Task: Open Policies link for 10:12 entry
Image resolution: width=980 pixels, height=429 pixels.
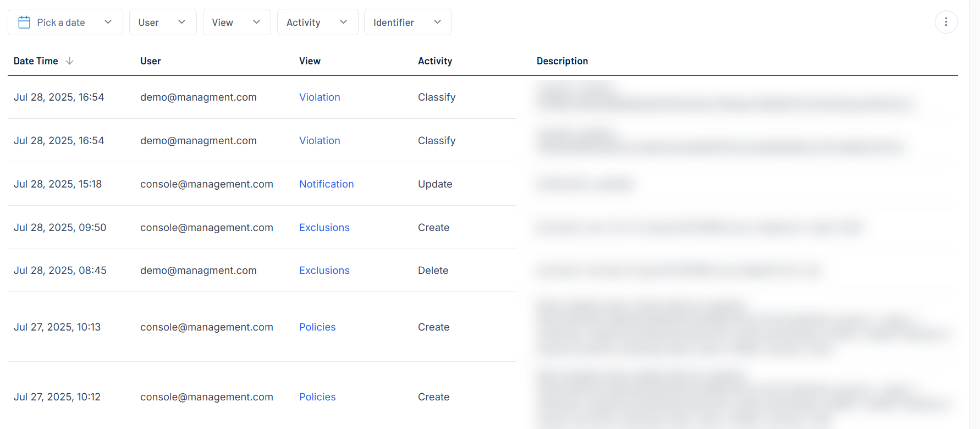Action: coord(317,397)
